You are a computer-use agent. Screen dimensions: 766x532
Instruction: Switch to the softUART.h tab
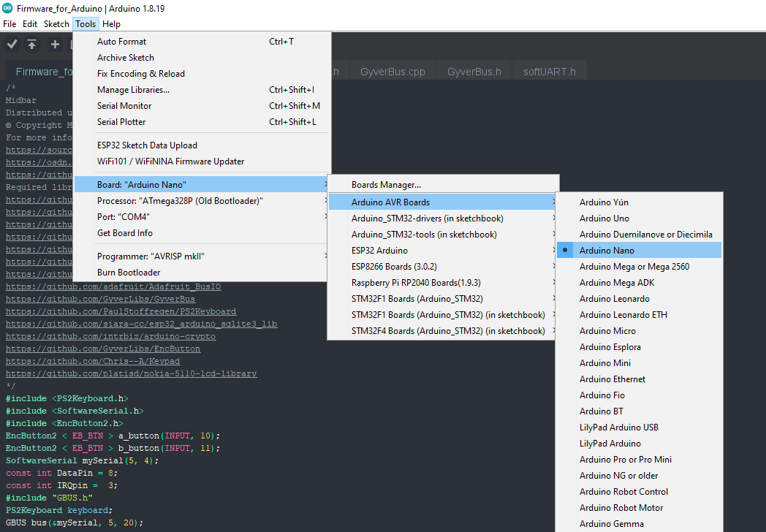550,72
